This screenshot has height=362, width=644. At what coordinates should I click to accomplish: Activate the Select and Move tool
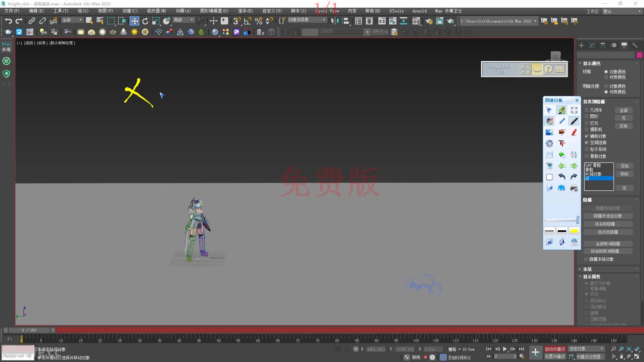(x=134, y=21)
